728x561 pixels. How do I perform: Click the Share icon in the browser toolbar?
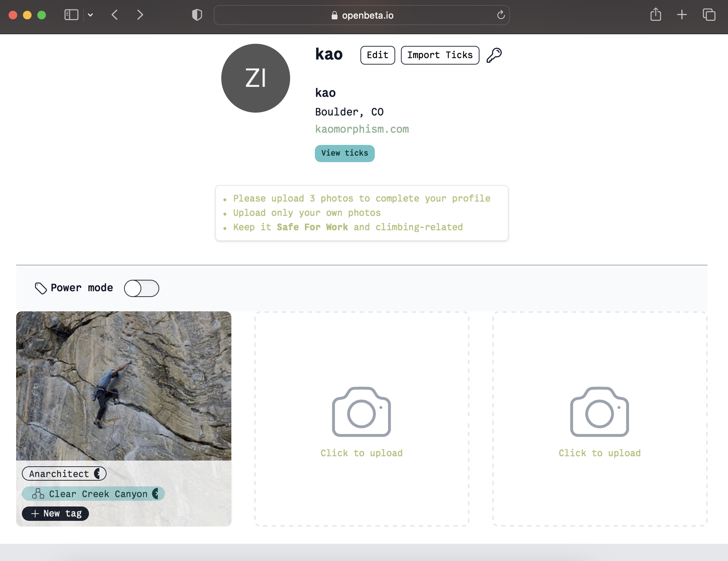click(x=656, y=15)
